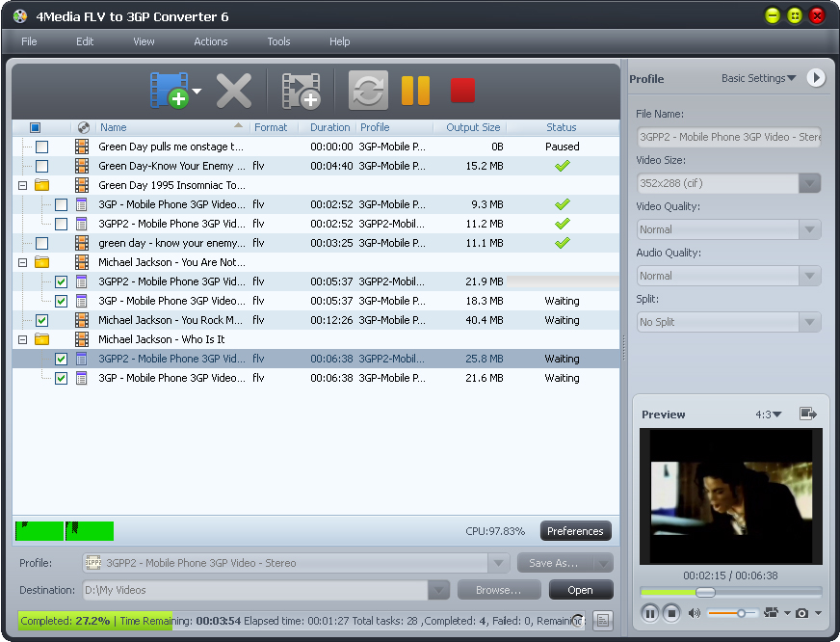The width and height of the screenshot is (840, 642).
Task: Click the CPU usage green graph
Action: pyautogui.click(x=65, y=531)
